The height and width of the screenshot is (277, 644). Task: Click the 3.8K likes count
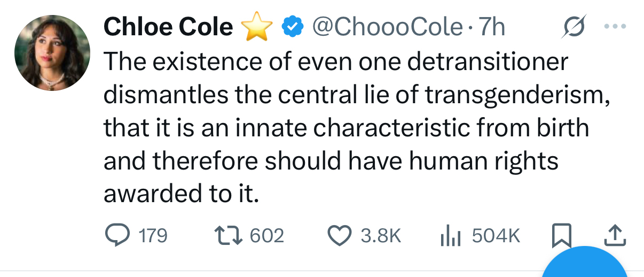381,236
